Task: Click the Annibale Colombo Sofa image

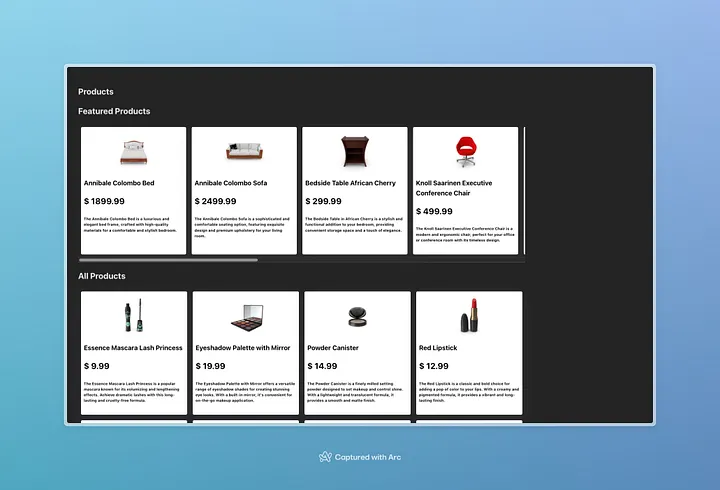Action: [x=244, y=151]
